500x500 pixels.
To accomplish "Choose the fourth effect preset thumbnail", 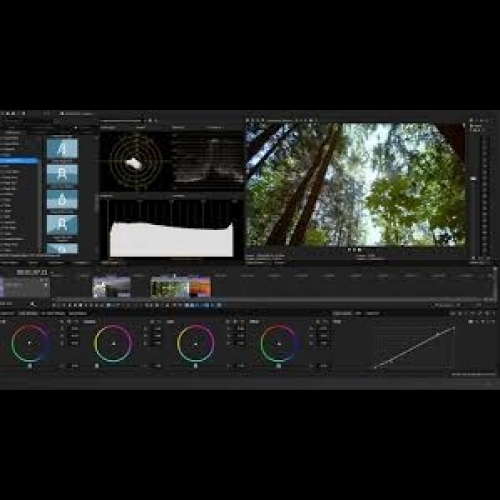I will (62, 225).
